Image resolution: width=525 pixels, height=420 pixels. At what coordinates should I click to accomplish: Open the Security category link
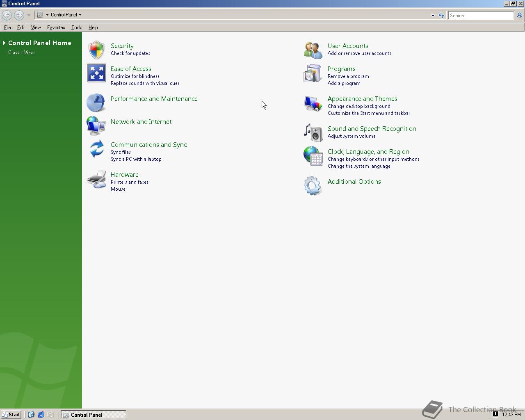pyautogui.click(x=122, y=46)
